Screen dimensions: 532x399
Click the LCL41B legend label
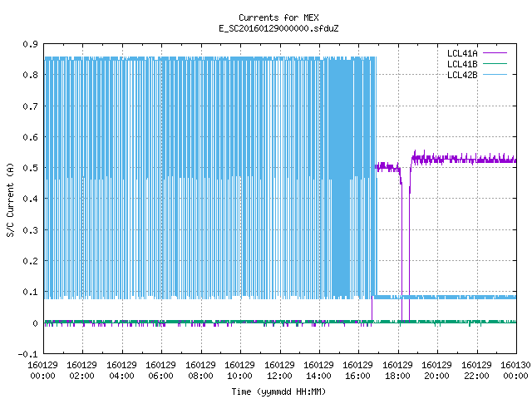462,64
